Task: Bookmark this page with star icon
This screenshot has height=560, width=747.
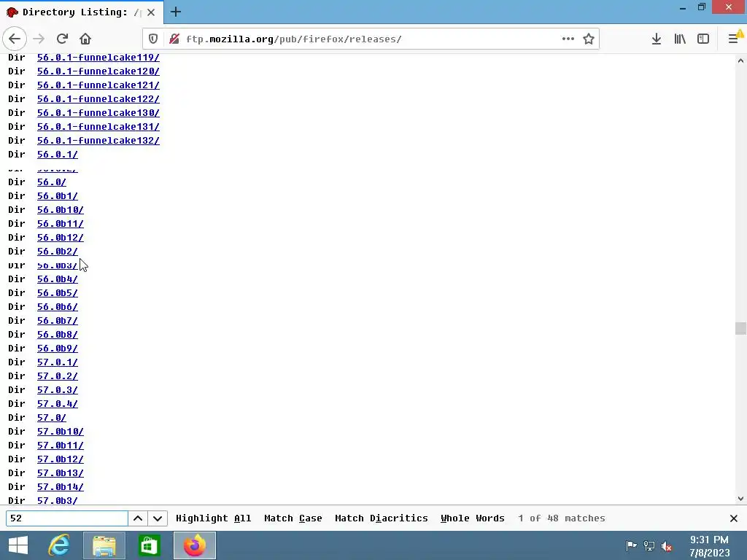Action: [x=589, y=39]
